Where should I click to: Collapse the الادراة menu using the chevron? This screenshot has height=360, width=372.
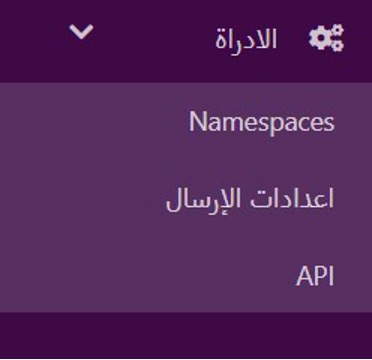click(x=81, y=32)
